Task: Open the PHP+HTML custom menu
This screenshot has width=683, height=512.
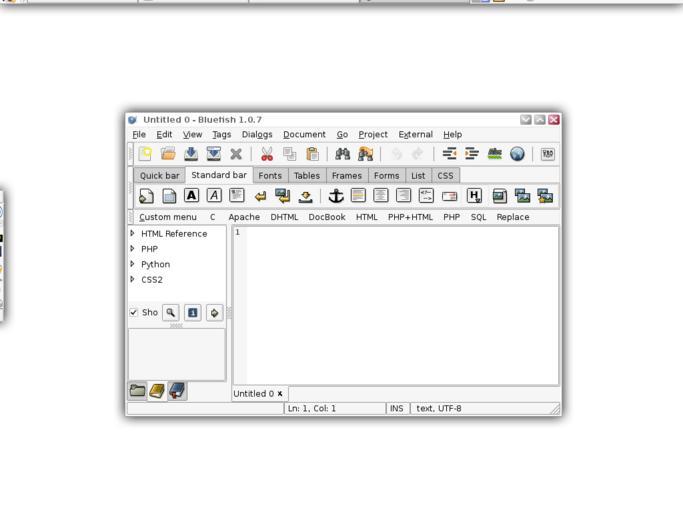Action: pyautogui.click(x=410, y=217)
